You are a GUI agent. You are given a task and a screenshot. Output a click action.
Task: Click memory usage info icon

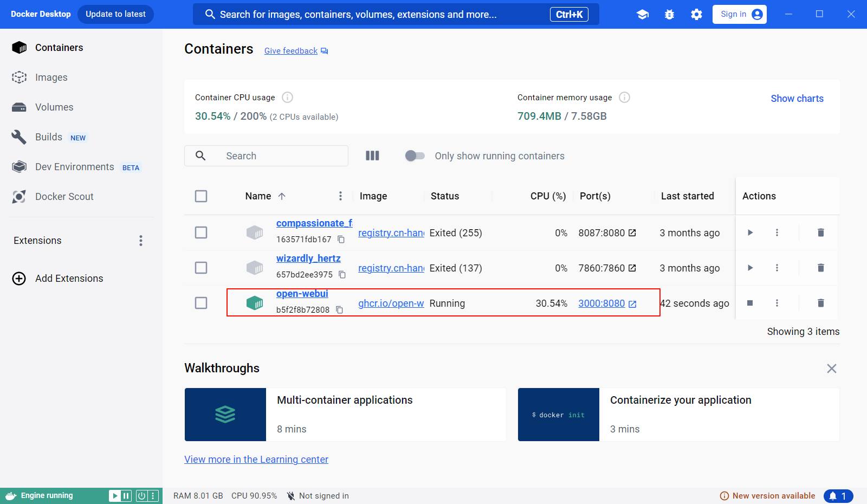click(625, 98)
